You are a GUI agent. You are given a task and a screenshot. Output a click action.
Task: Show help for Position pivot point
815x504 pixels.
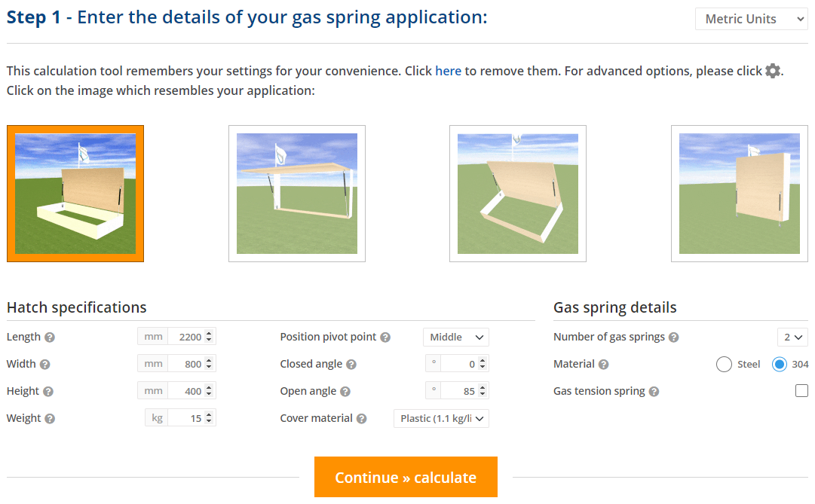pyautogui.click(x=385, y=338)
